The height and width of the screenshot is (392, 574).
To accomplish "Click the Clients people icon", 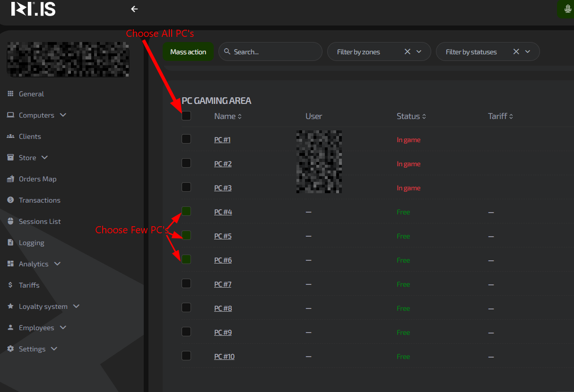I will 10,136.
